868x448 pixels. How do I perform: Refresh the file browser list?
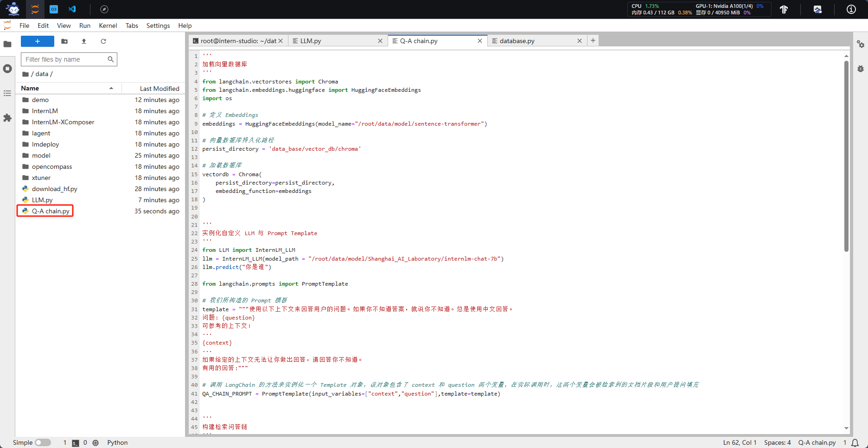pos(103,41)
